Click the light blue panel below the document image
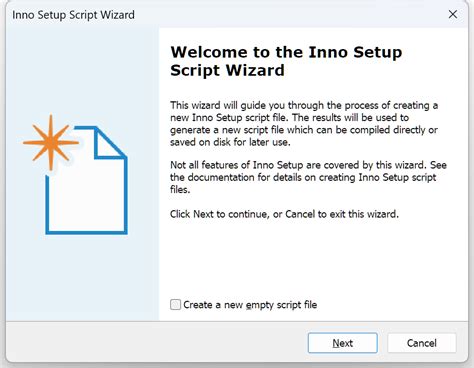 pos(83,277)
